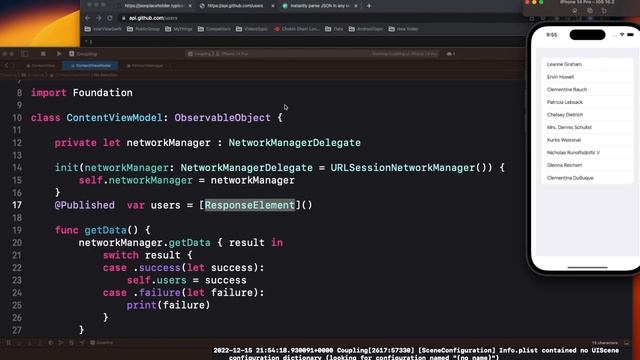Click 'print(failure)' on line 25
This screenshot has height=360, width=640.
(168, 305)
